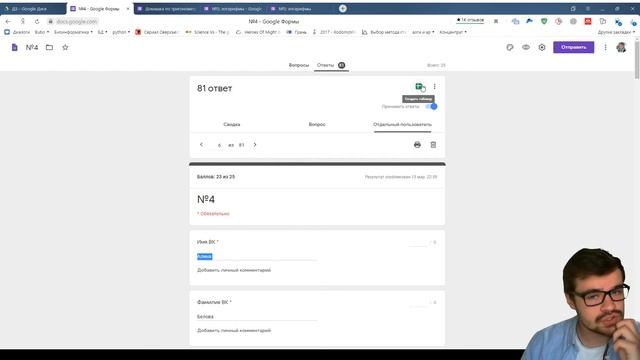Toggle the Принимать ответы switch

pyautogui.click(x=431, y=107)
